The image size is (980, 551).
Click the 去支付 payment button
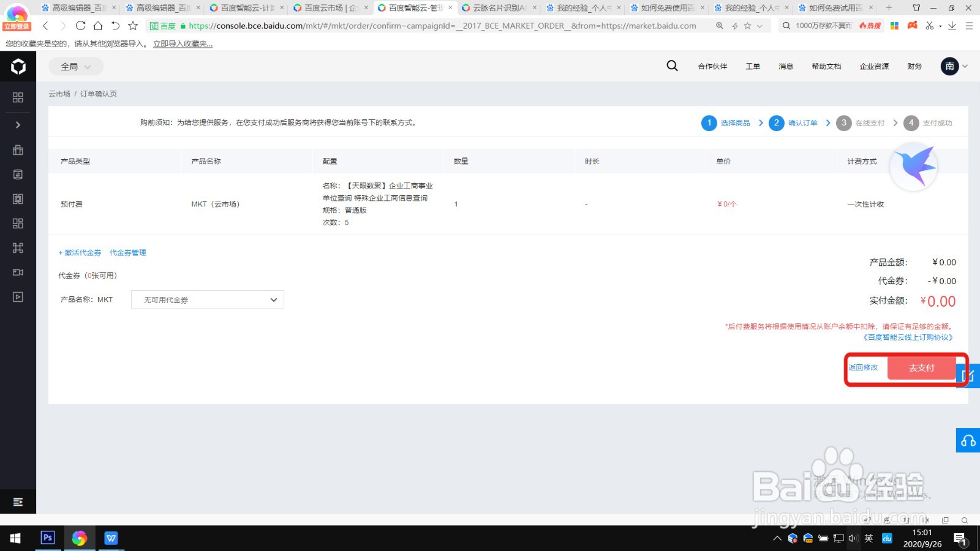[921, 367]
